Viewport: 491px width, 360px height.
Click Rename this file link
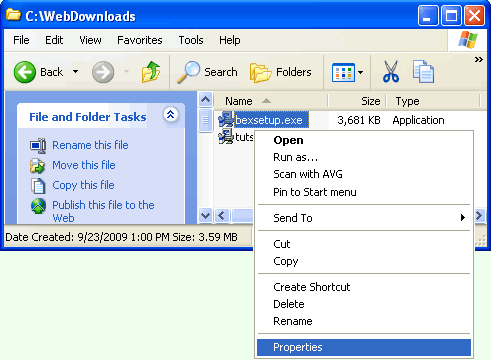coord(90,145)
